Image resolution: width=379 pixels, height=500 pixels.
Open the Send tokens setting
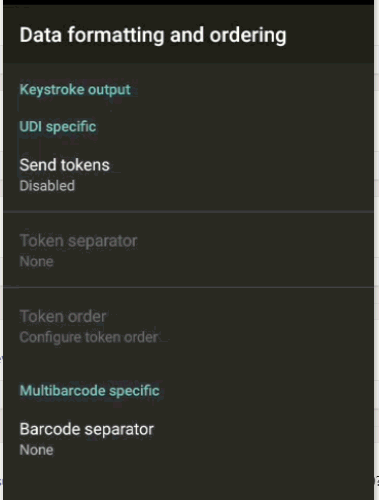point(188,175)
